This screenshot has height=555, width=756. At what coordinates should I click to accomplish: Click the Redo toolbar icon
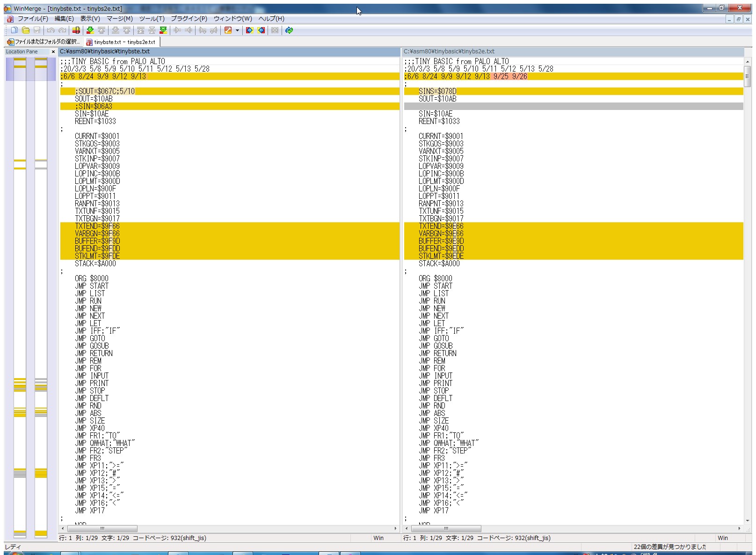click(62, 30)
